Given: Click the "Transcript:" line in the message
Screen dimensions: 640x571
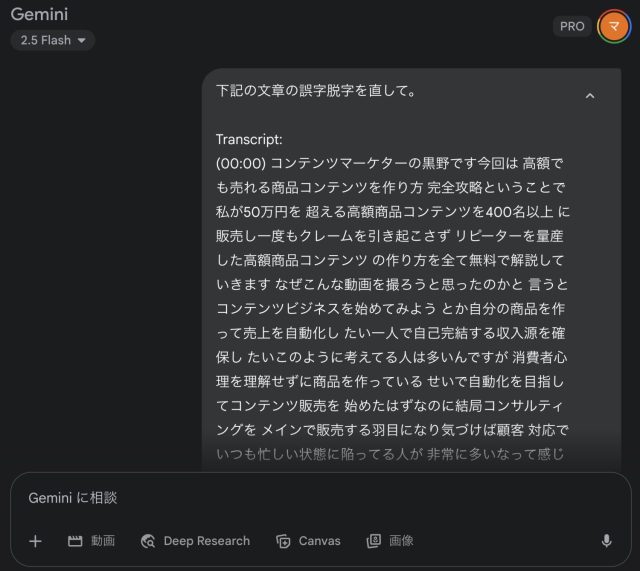Looking at the screenshot, I should click(x=249, y=139).
